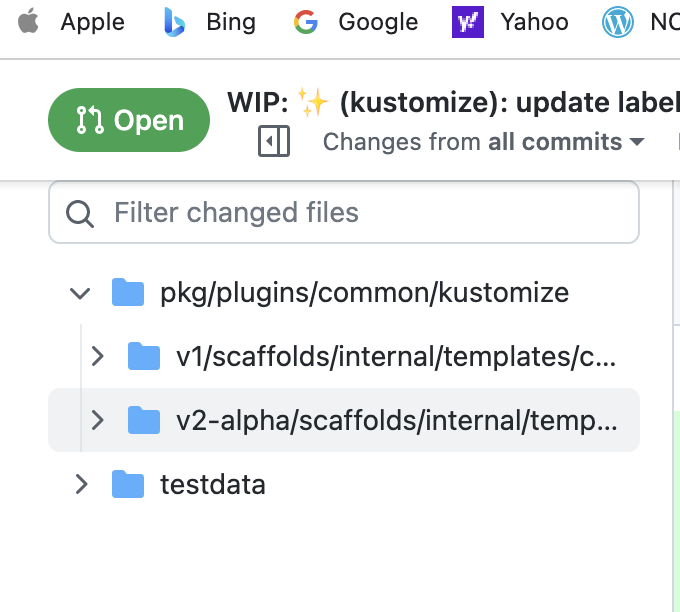The height and width of the screenshot is (612, 680).
Task: Select the v2-alpha/scaffolds/internal tree item label
Action: [396, 420]
